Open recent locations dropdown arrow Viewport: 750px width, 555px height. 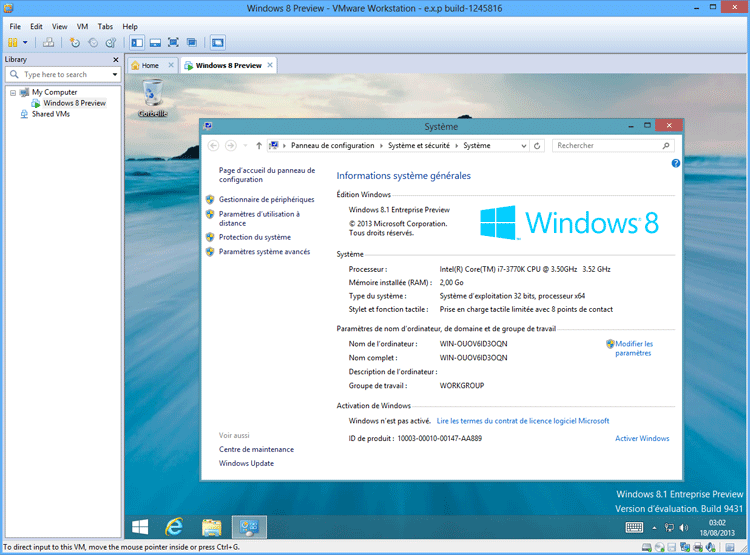[245, 145]
